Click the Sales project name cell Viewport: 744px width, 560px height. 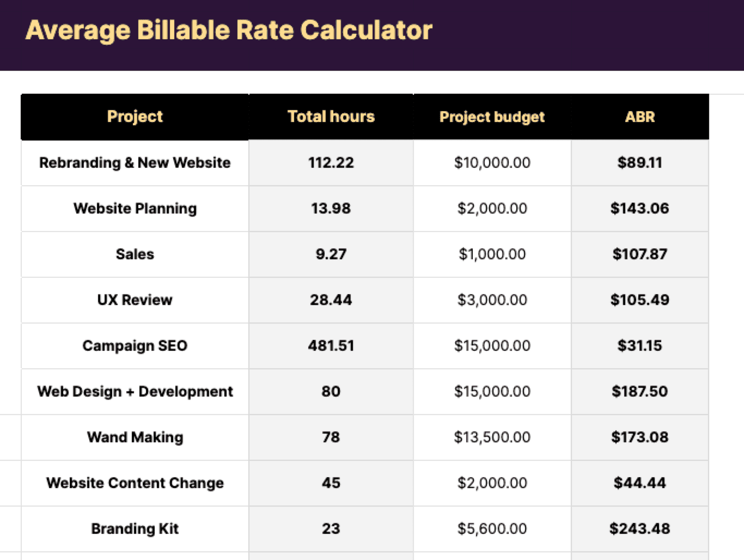tap(135, 254)
